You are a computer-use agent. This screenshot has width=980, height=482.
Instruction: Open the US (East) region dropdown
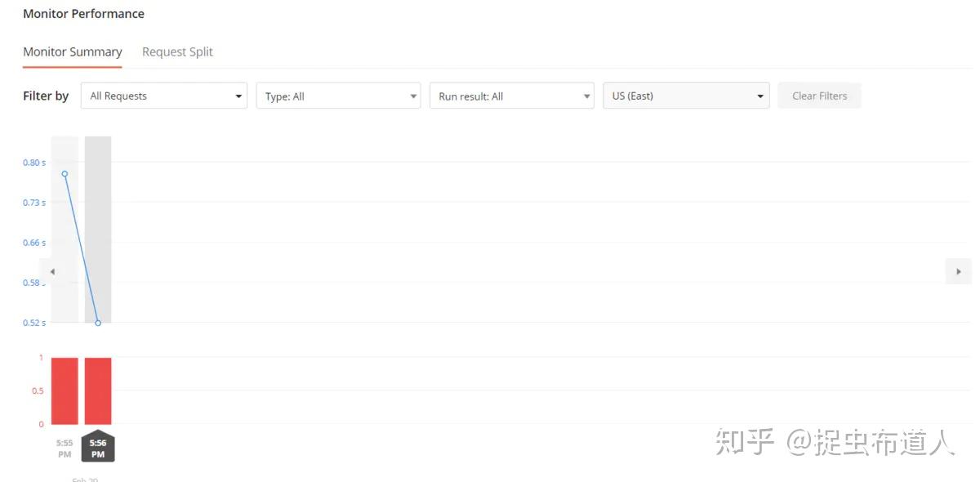[x=686, y=96]
